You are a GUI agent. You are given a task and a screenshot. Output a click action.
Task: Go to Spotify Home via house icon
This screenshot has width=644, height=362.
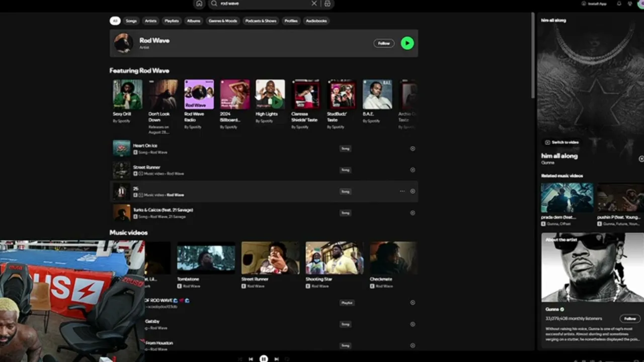click(x=199, y=4)
